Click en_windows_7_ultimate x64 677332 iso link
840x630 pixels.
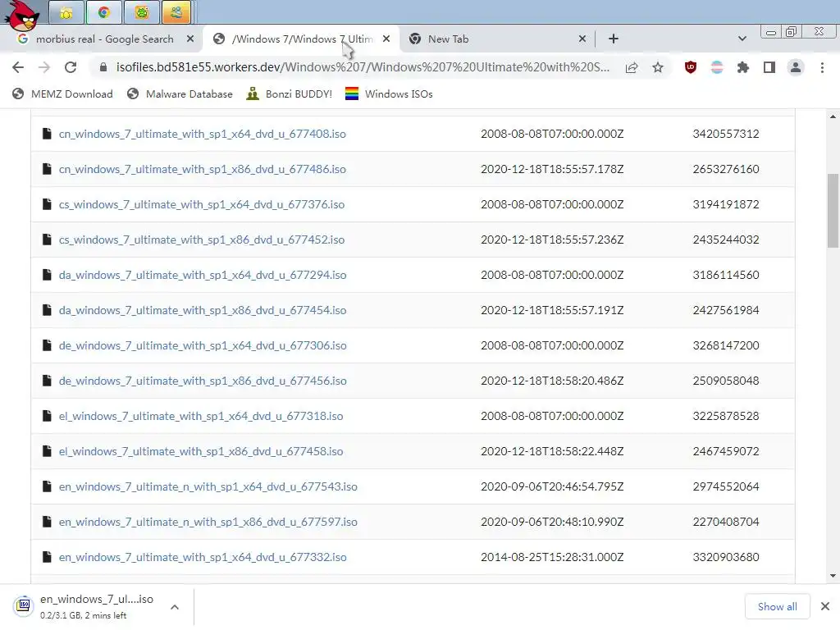(x=203, y=558)
